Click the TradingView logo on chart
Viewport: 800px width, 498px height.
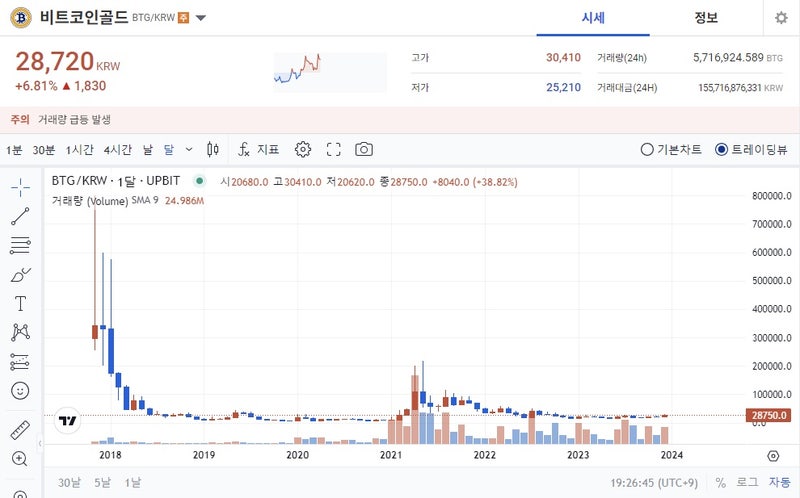[x=67, y=420]
